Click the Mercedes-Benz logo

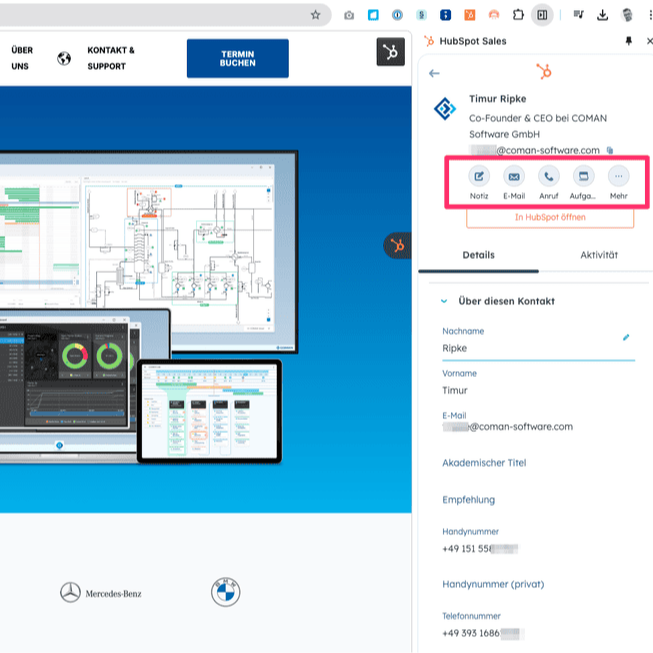pos(101,592)
